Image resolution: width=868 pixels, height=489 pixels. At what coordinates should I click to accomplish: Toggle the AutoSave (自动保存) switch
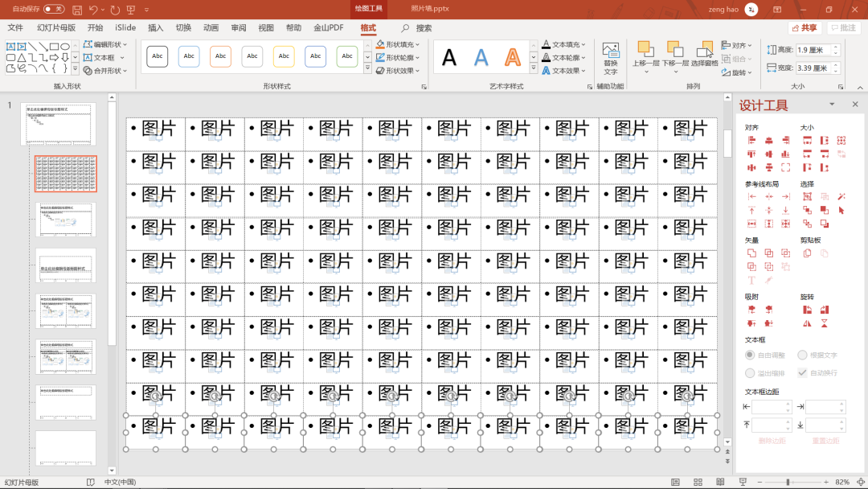click(54, 10)
